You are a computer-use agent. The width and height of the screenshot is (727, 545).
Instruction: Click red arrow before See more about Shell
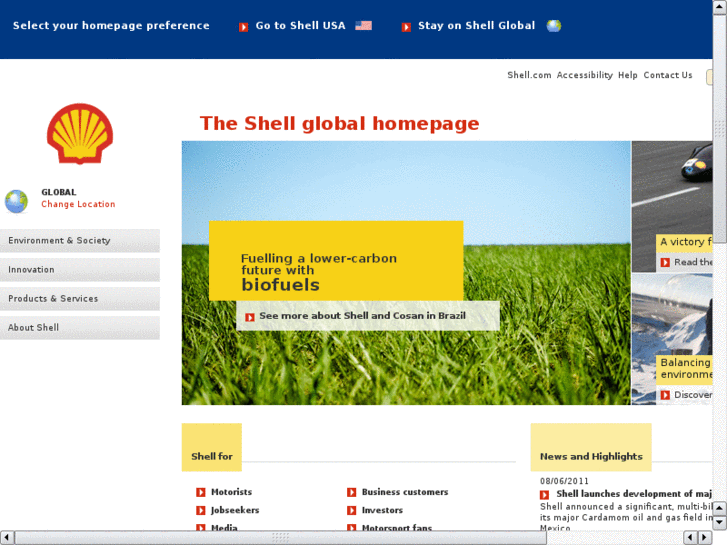pos(250,317)
